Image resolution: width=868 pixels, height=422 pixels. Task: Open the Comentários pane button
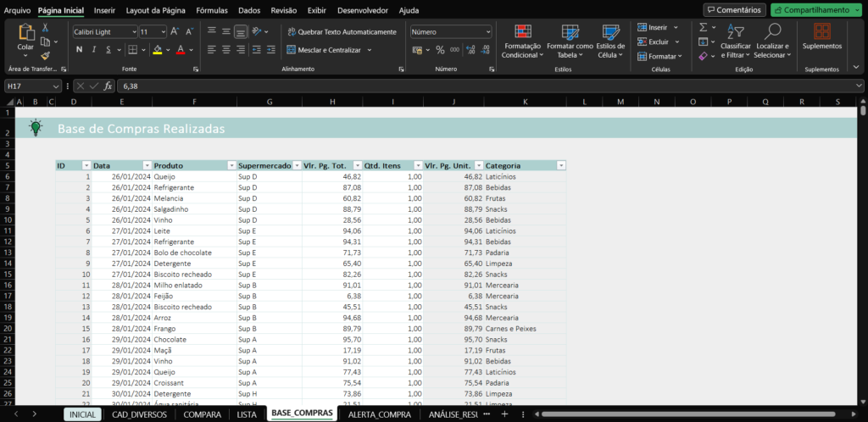tap(734, 10)
